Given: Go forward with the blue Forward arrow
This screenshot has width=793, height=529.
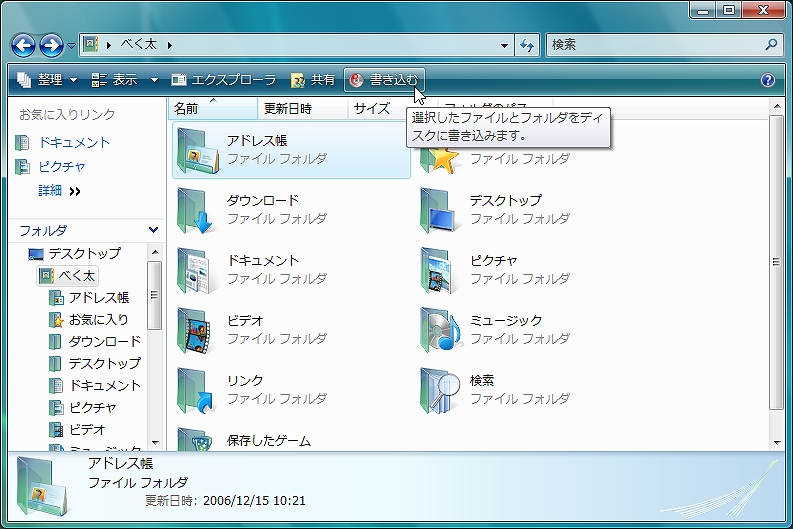Looking at the screenshot, I should click(x=52, y=46).
